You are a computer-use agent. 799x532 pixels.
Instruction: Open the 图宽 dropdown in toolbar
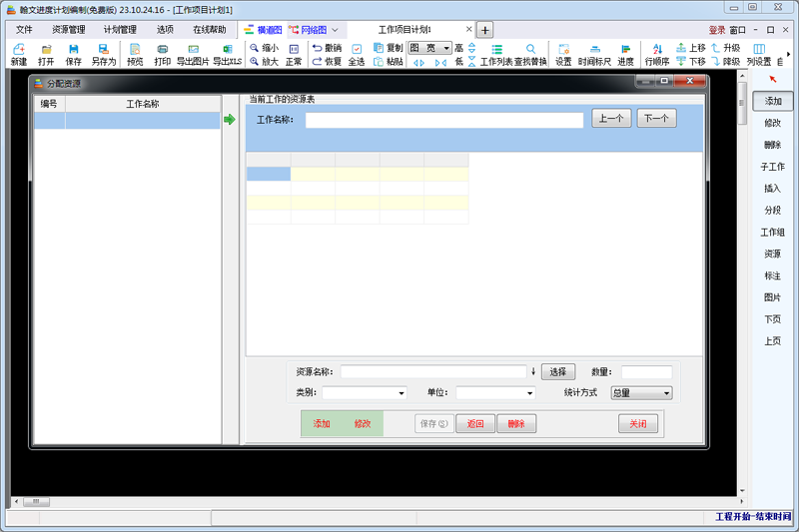point(445,48)
